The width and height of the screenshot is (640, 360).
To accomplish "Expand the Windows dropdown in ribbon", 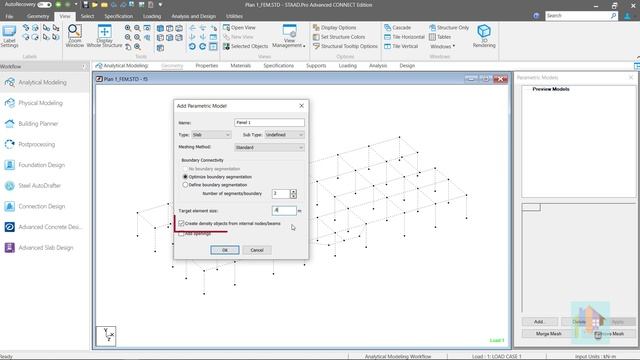I will coord(442,47).
